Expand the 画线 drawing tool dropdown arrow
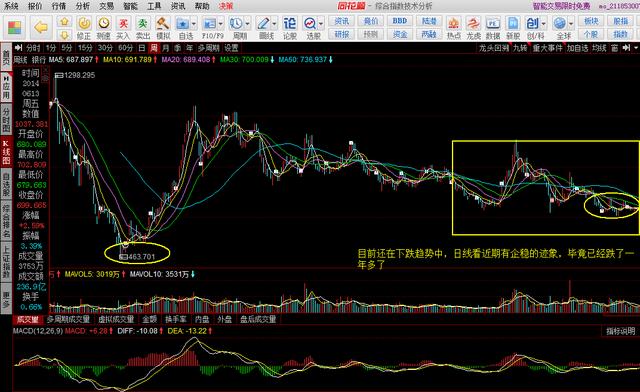The height and width of the screenshot is (392, 640). point(274,24)
